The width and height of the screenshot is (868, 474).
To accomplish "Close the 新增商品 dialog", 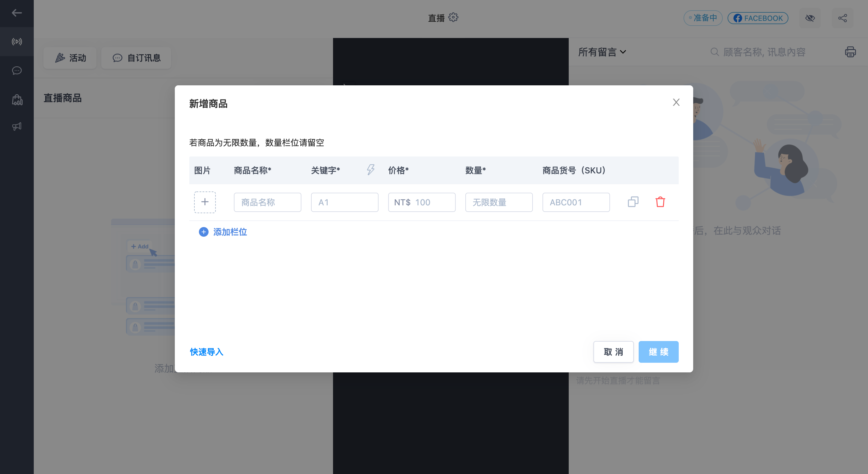I will click(x=676, y=102).
